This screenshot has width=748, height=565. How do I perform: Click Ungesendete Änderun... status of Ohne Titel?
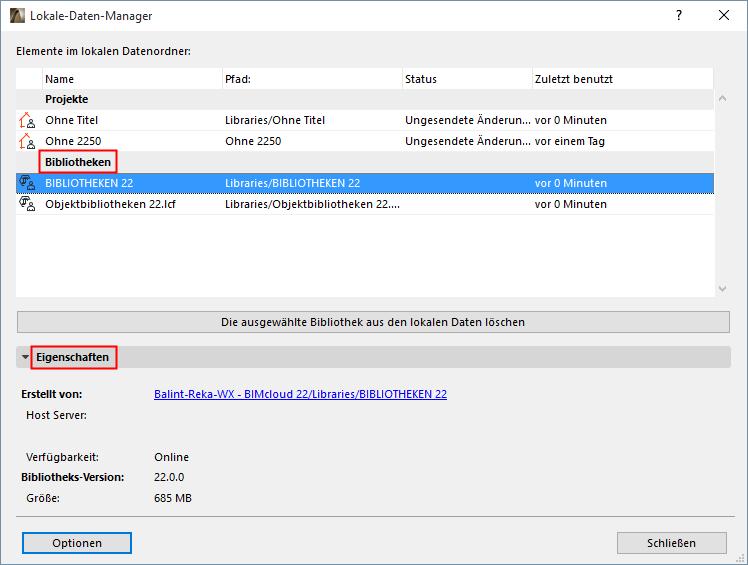point(468,120)
